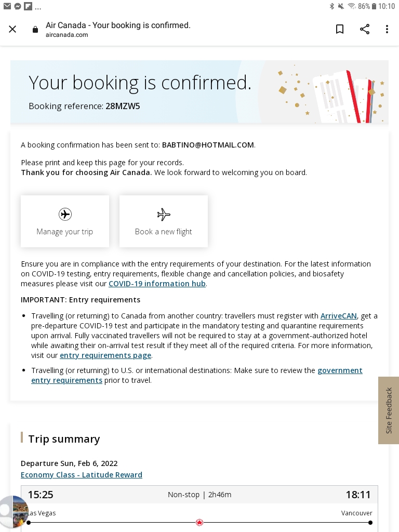
Task: Expand Economy Class - Latitude Reward details
Action: [x=82, y=475]
